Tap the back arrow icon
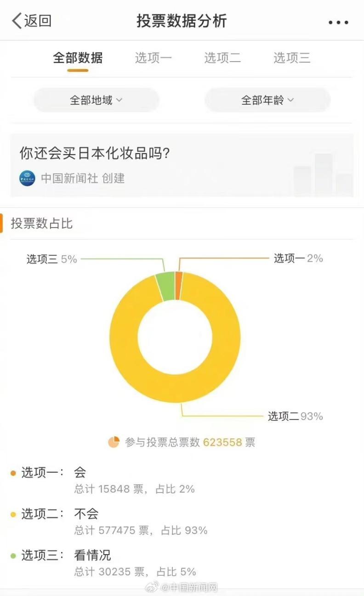 click(x=17, y=21)
